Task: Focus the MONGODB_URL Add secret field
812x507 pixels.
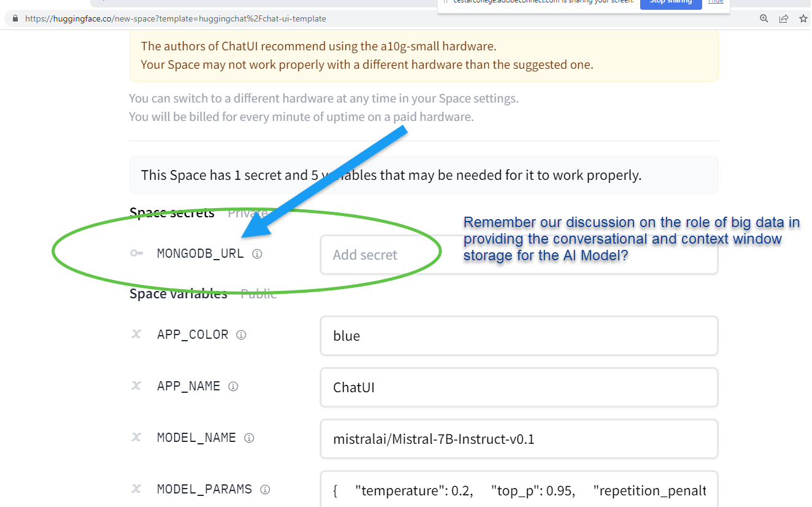Action: tap(519, 254)
